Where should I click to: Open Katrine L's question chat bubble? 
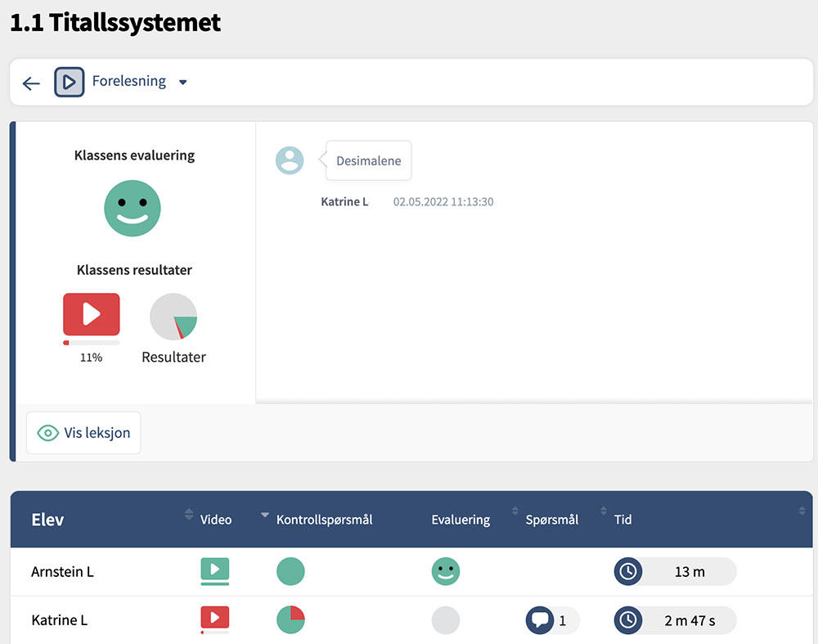tap(540, 620)
